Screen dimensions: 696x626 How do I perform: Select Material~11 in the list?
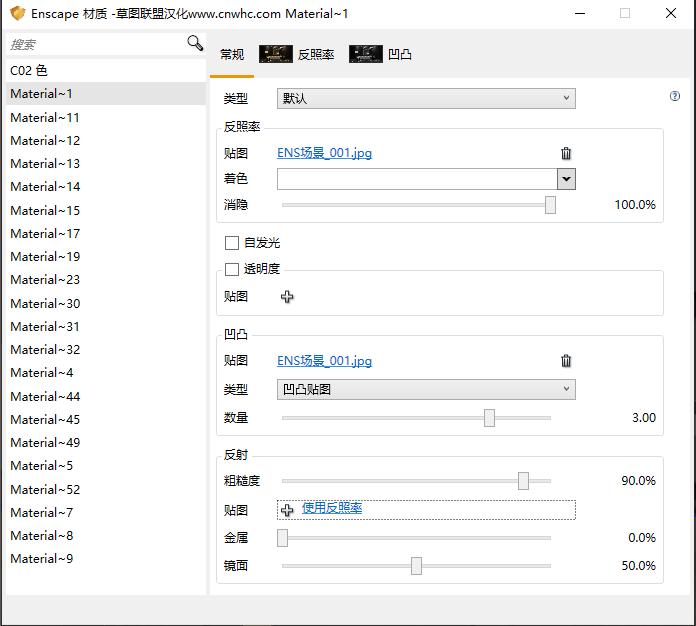coord(106,118)
